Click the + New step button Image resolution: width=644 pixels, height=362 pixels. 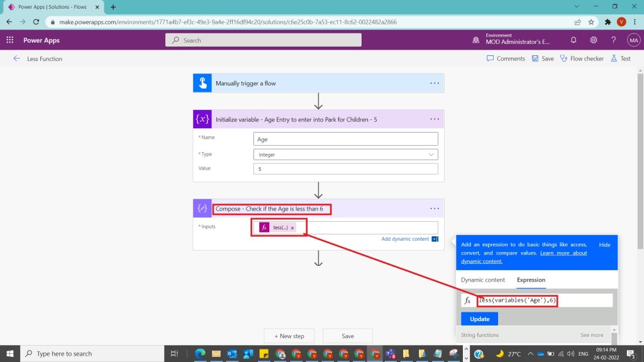coord(289,336)
